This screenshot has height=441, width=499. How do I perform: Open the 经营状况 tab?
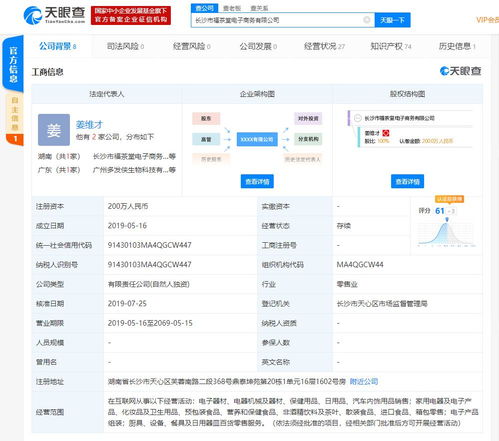point(324,46)
